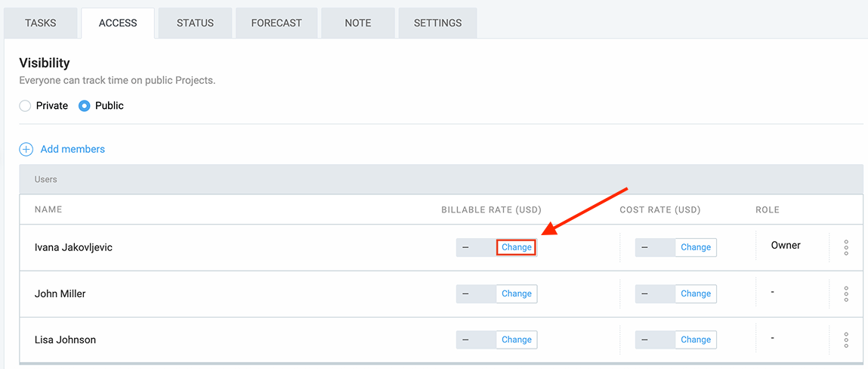Open the Status tab
The width and height of the screenshot is (868, 369).
point(195,23)
